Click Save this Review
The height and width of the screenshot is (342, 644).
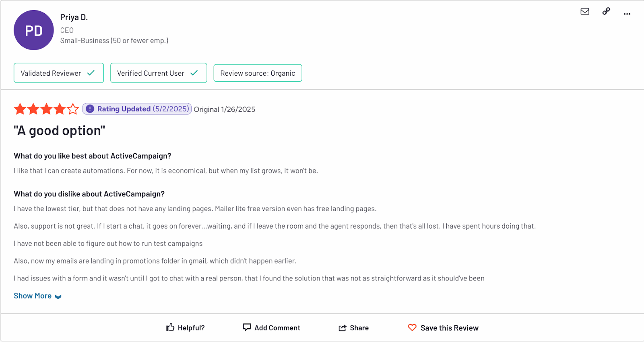[x=443, y=328]
